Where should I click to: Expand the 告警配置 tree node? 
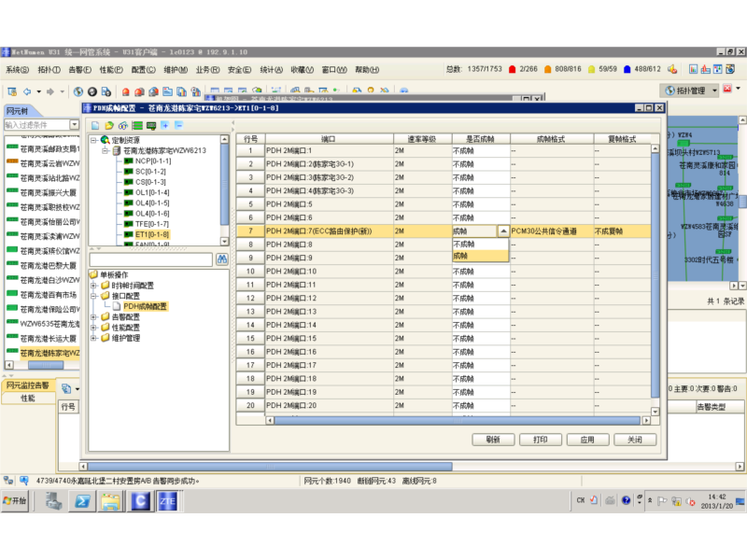94,317
